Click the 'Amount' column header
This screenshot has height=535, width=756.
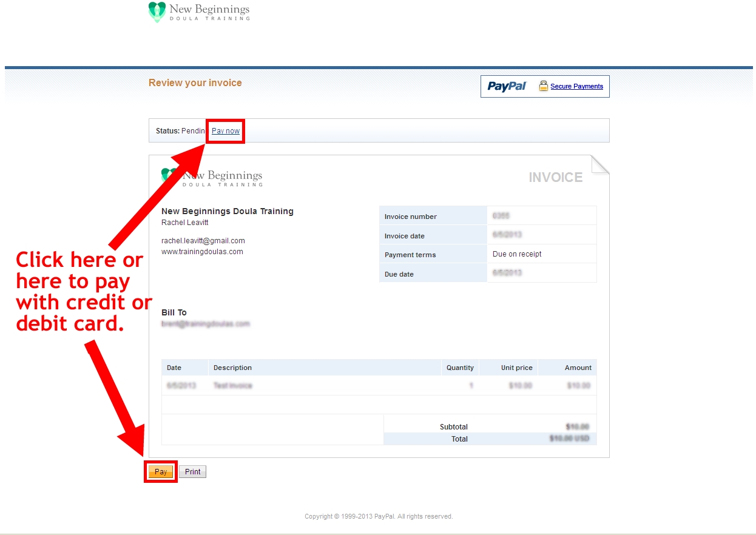(x=567, y=368)
